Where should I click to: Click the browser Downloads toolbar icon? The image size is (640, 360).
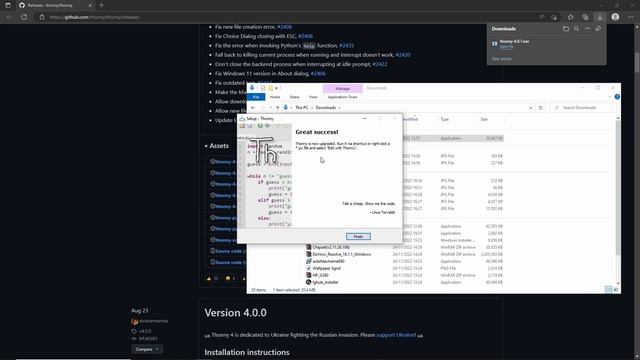point(600,17)
